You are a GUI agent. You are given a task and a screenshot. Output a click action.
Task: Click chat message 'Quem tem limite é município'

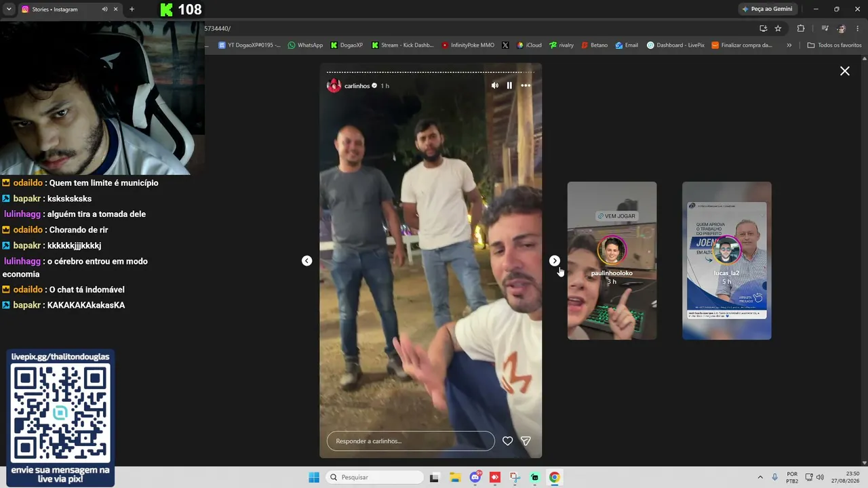[x=104, y=183]
